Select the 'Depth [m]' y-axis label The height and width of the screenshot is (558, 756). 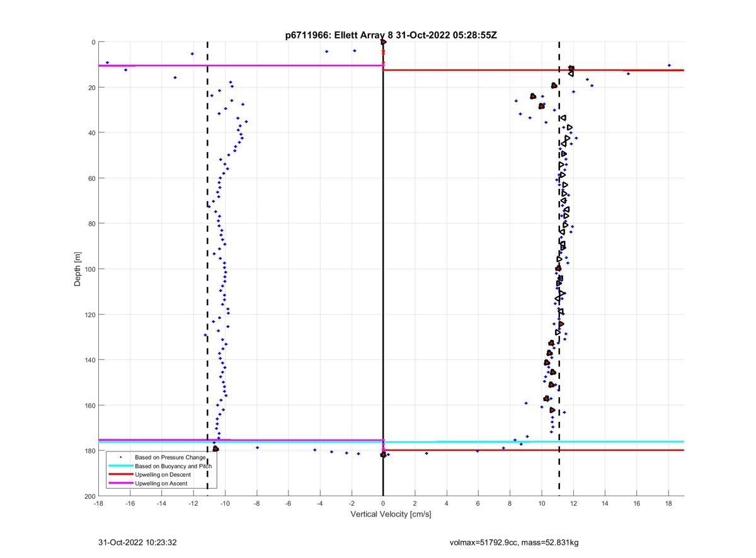click(77, 269)
